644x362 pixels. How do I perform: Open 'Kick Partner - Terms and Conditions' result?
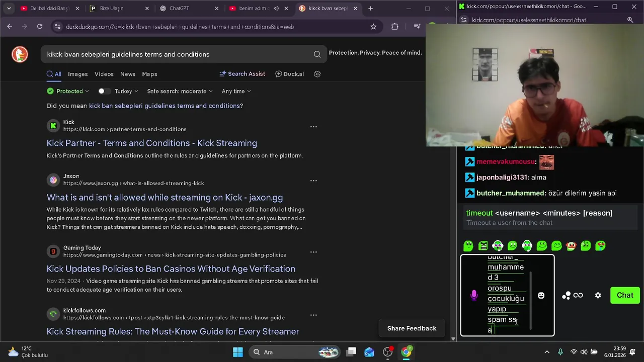pos(151,143)
